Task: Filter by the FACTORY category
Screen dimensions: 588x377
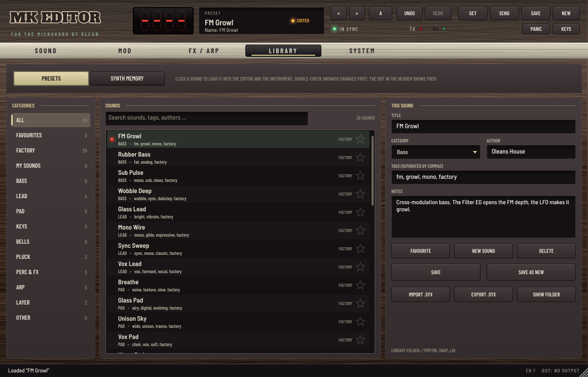Action: coord(51,150)
